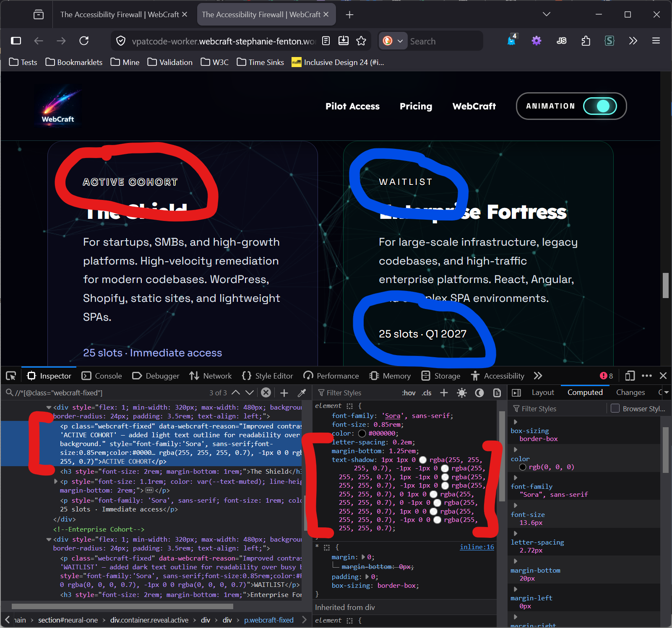The height and width of the screenshot is (628, 672).
Task: Toggle the :hov pseudo-class panel
Action: (409, 393)
